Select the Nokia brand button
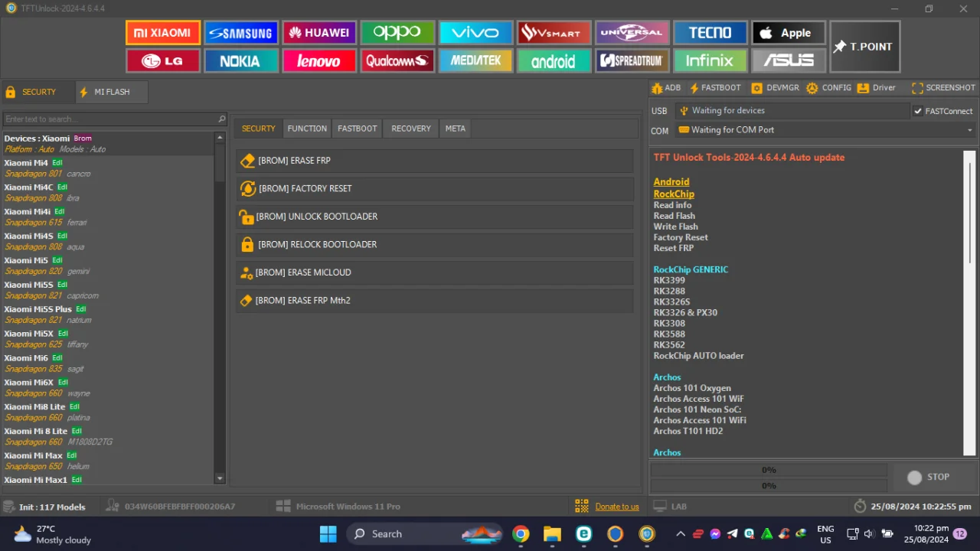980x551 pixels. (241, 60)
